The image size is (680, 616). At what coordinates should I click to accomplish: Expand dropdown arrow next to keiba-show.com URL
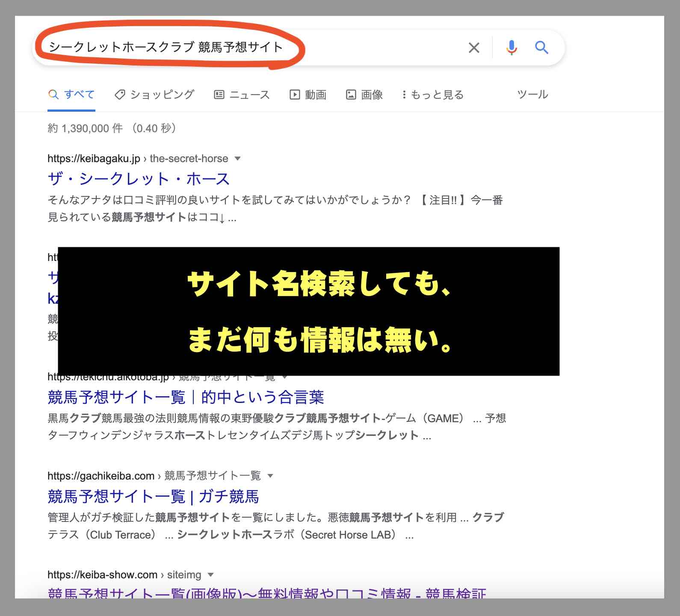click(210, 575)
